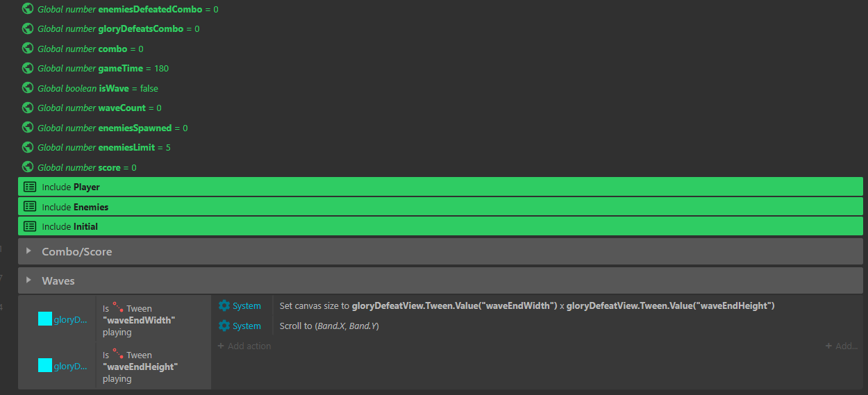Click Tween behavior icon in waveEndHeight condition
This screenshot has width=868, height=395.
118,355
